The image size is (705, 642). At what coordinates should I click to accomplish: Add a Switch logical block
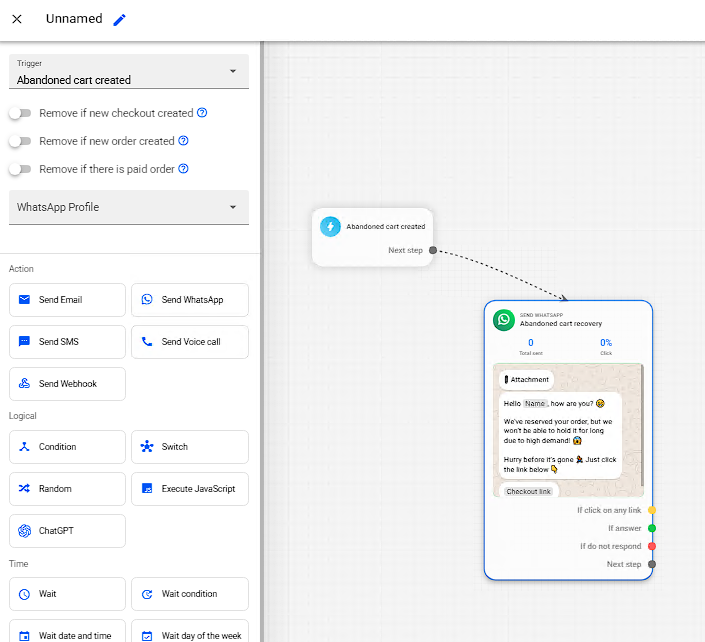[x=190, y=447]
